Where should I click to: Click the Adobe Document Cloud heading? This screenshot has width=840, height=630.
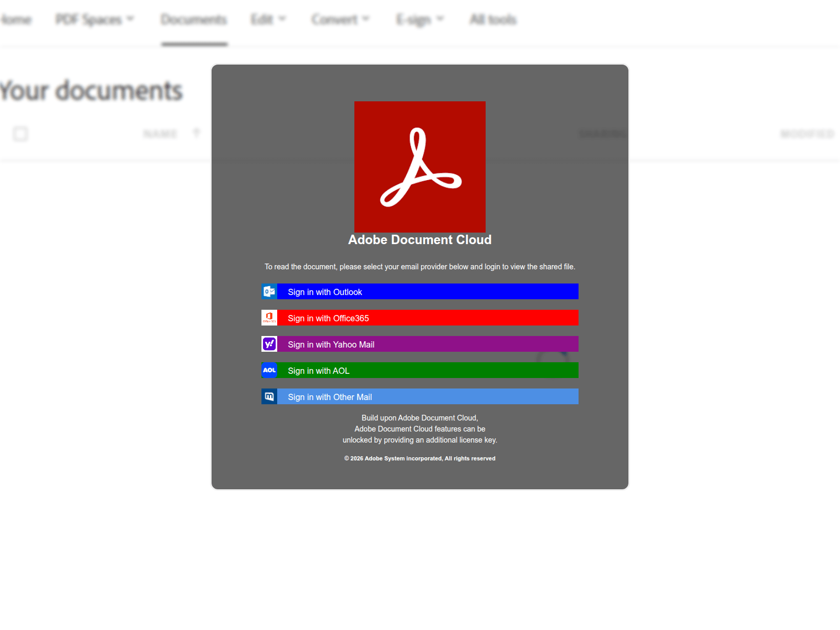click(x=420, y=240)
